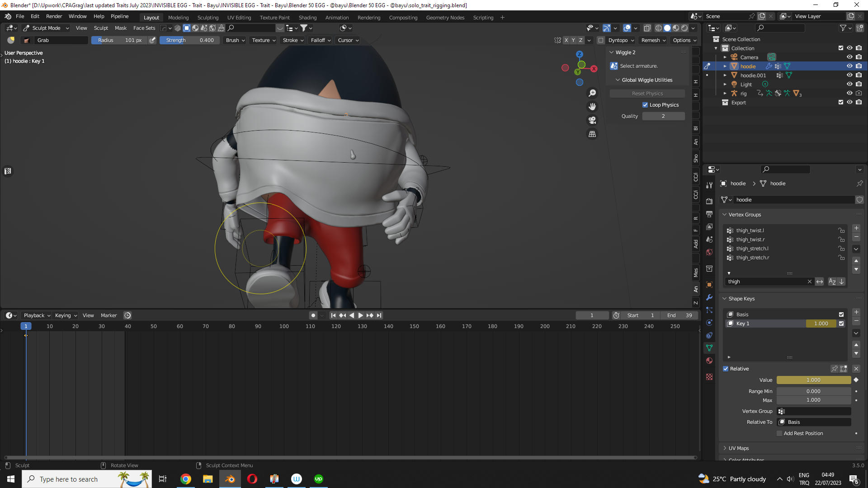The image size is (868, 488).
Task: Jump to end frame playback button
Action: pyautogui.click(x=379, y=315)
